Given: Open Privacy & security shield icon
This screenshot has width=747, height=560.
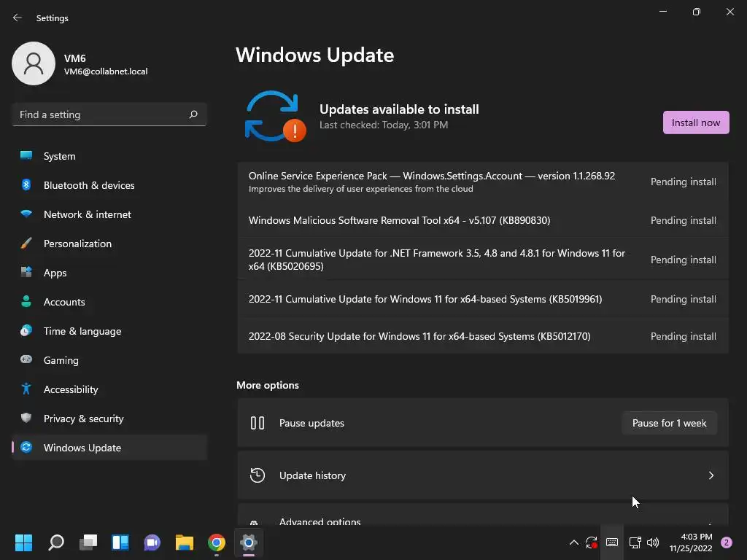Looking at the screenshot, I should click(26, 418).
